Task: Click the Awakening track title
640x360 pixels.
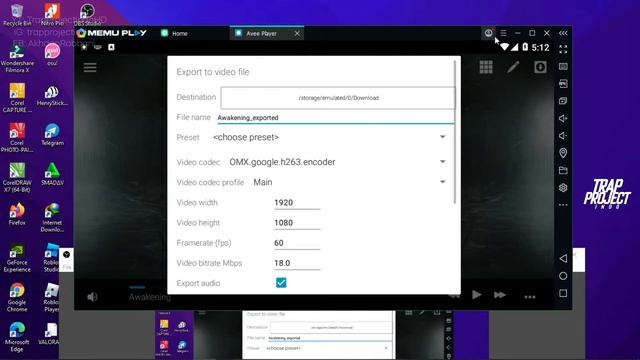Action: point(149,297)
